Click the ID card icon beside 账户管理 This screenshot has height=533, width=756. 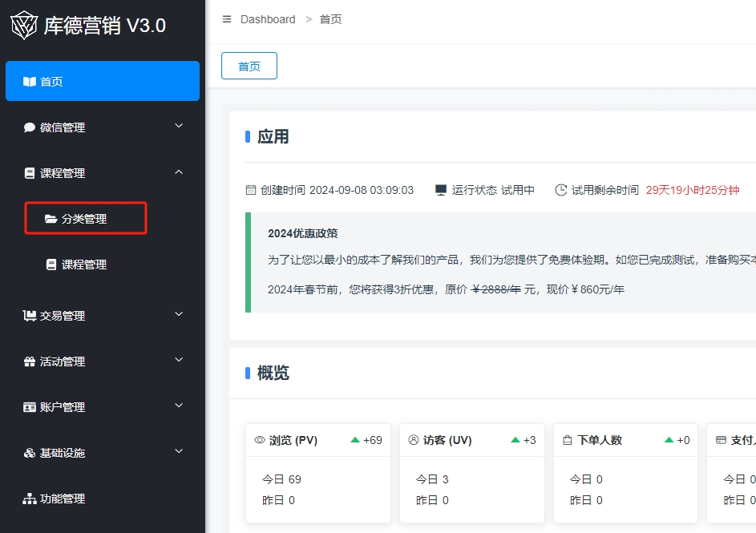tap(30, 407)
